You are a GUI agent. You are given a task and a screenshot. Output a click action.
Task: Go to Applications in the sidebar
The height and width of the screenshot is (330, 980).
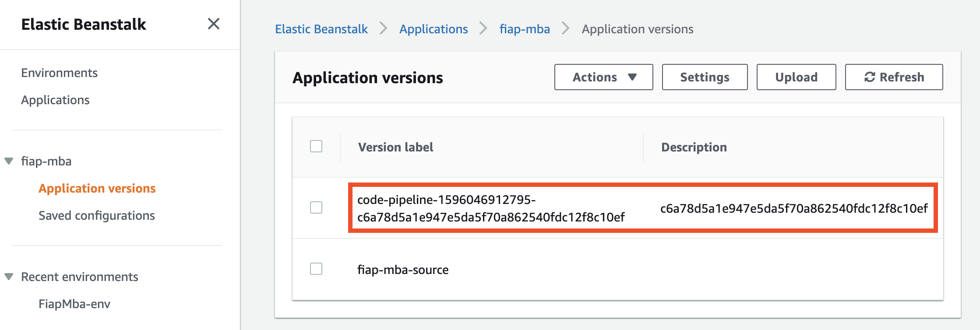click(55, 100)
